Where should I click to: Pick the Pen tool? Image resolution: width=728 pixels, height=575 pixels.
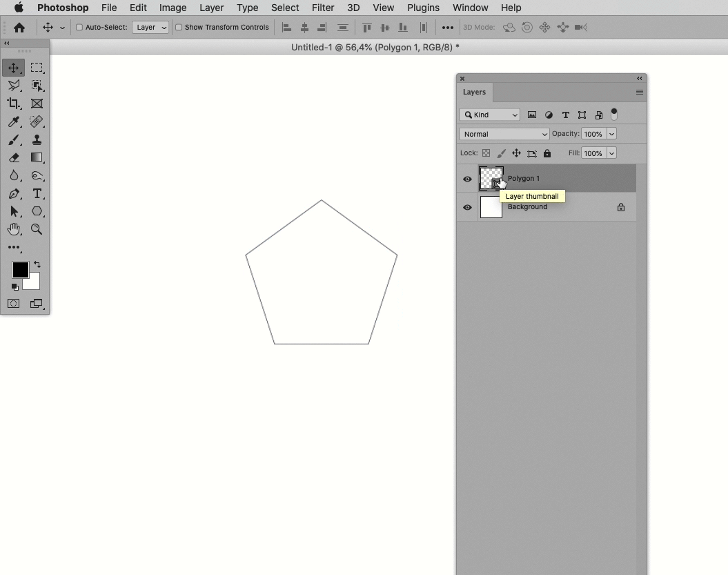[x=14, y=194]
